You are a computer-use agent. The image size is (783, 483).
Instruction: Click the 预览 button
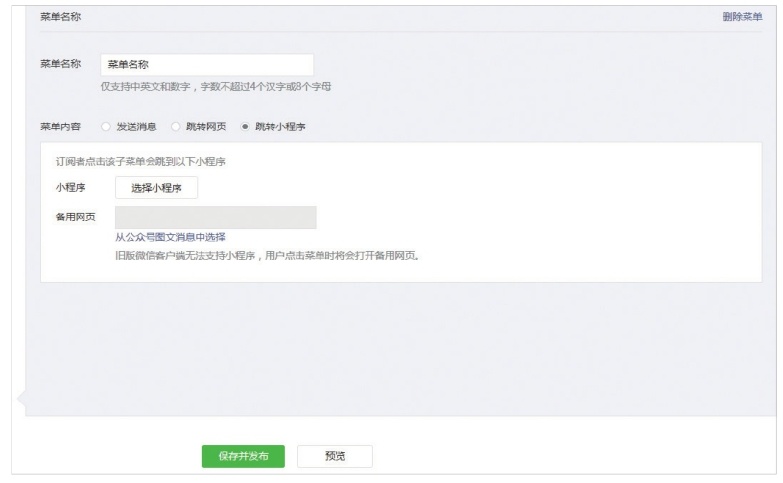tap(335, 456)
